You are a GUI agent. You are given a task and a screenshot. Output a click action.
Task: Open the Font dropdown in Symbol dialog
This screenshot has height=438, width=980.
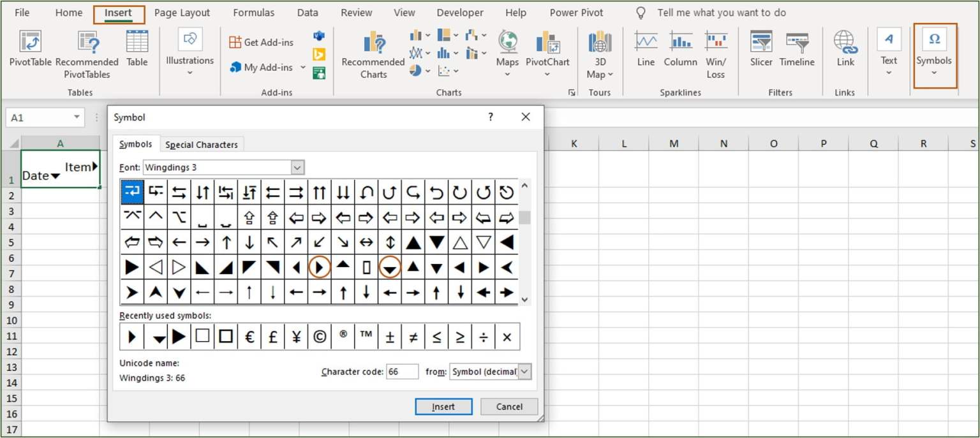pos(297,167)
